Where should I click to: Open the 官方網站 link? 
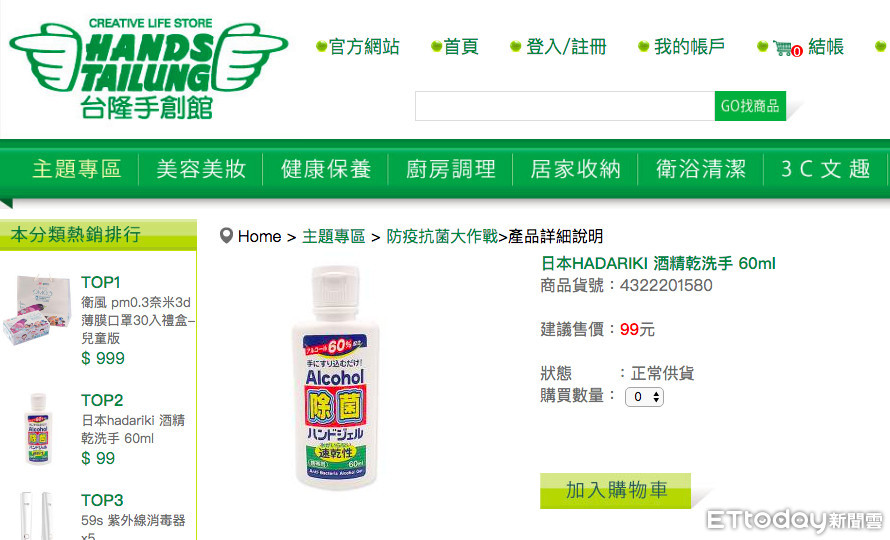click(364, 47)
